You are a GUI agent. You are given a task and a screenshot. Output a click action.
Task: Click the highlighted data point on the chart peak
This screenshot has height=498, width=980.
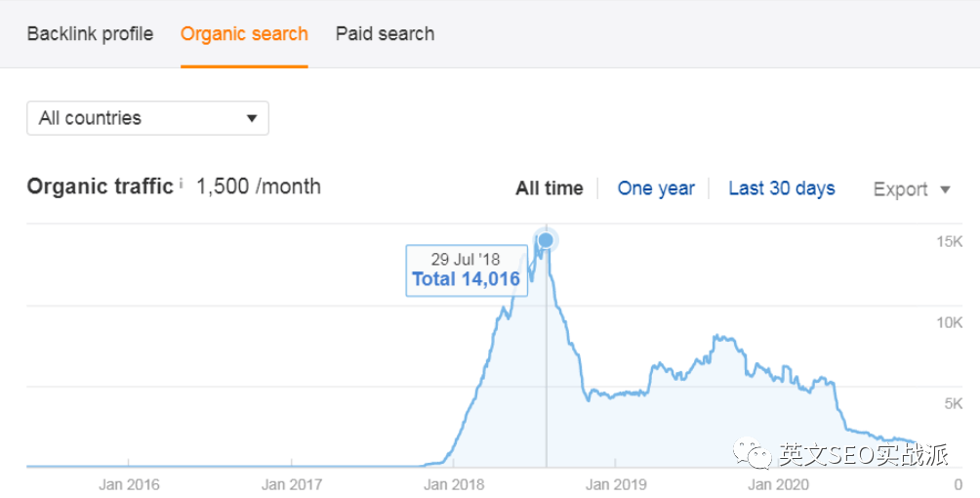pos(546,240)
